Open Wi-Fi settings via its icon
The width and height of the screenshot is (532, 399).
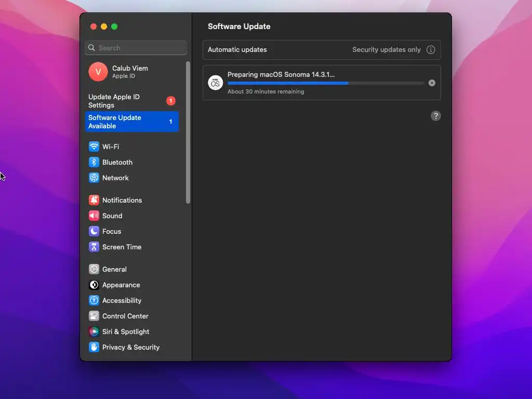[94, 147]
